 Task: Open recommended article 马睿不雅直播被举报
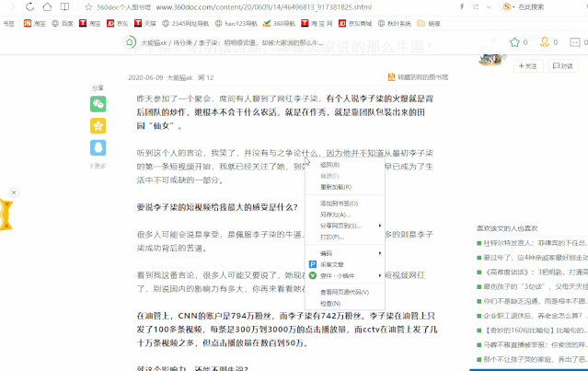click(x=536, y=344)
